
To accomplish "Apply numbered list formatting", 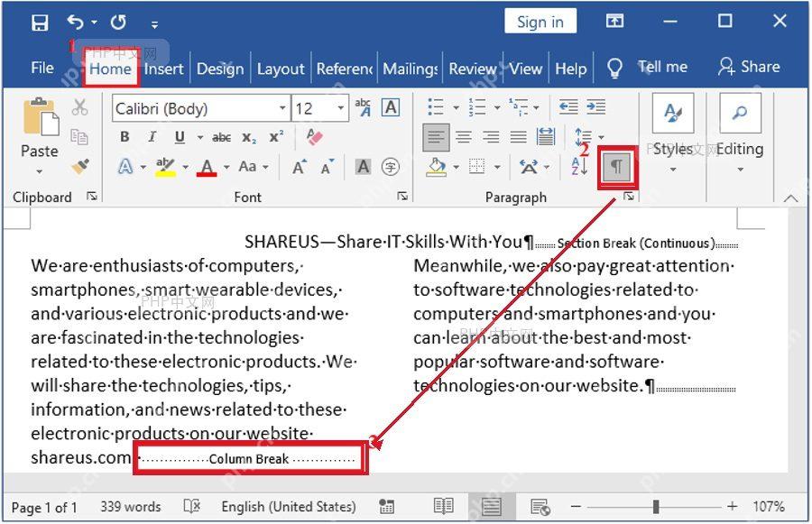I will [477, 107].
